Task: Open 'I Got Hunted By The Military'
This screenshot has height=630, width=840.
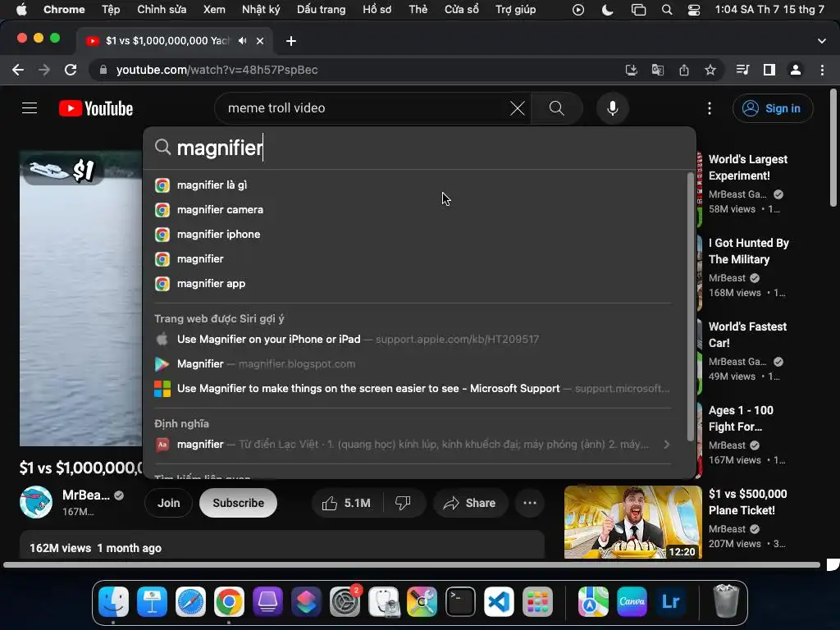Action: coord(748,251)
